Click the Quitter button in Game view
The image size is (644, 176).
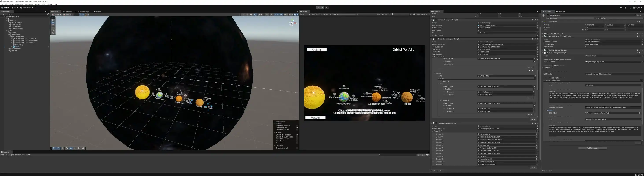[316, 49]
